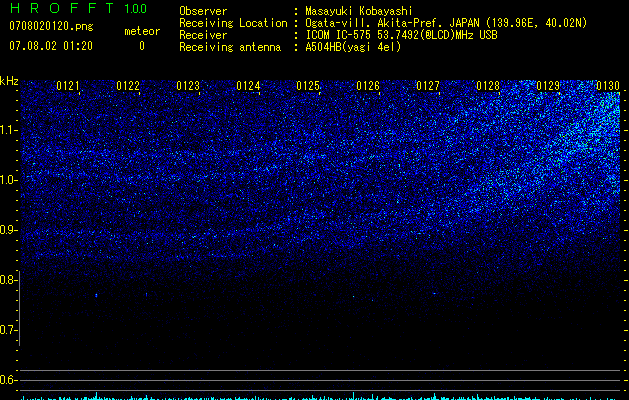The width and height of the screenshot is (629, 400).
Task: Click the HROFFT title text
Action: point(62,8)
